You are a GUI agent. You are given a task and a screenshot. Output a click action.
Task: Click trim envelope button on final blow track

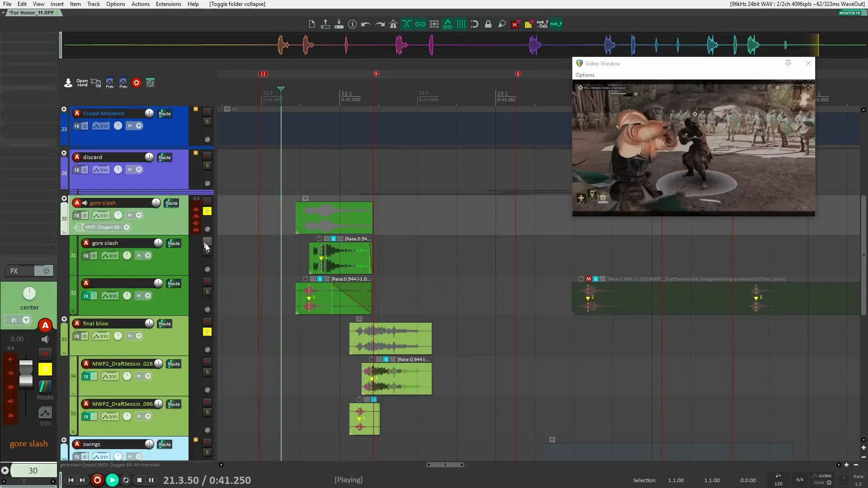101,336
